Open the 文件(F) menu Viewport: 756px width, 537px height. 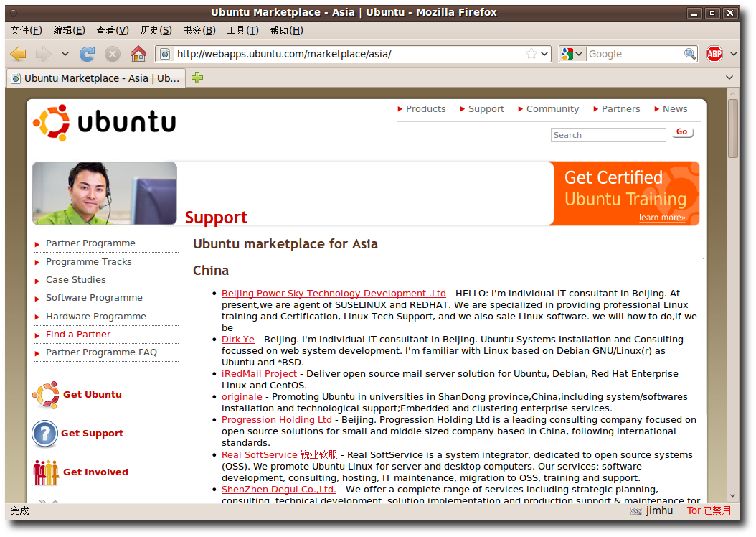(x=26, y=30)
